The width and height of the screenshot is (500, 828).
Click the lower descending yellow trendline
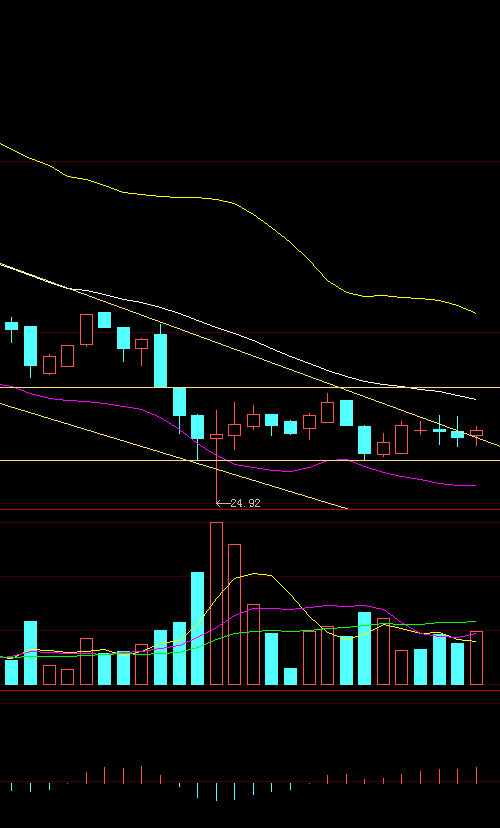174,456
